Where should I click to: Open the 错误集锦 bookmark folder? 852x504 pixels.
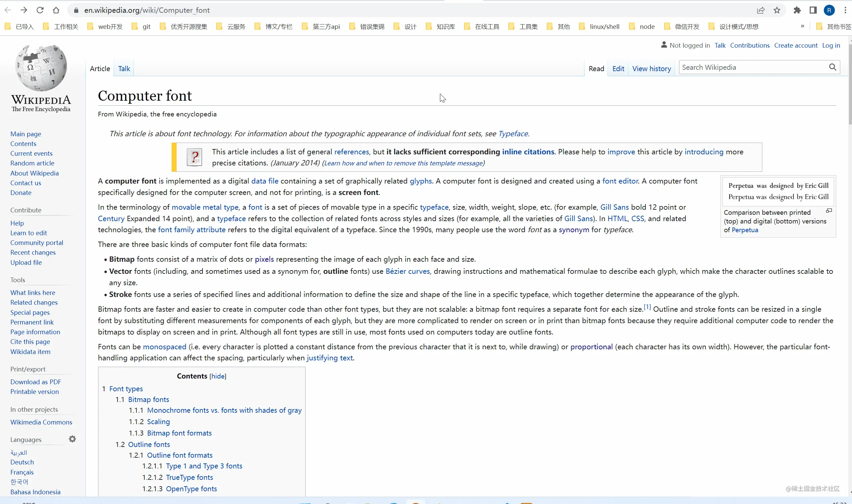pos(367,27)
